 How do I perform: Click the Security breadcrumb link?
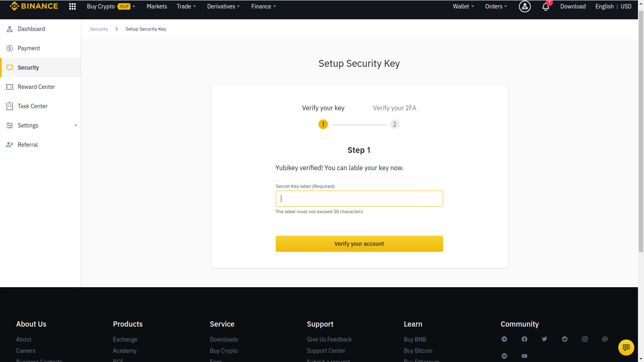[x=99, y=29]
